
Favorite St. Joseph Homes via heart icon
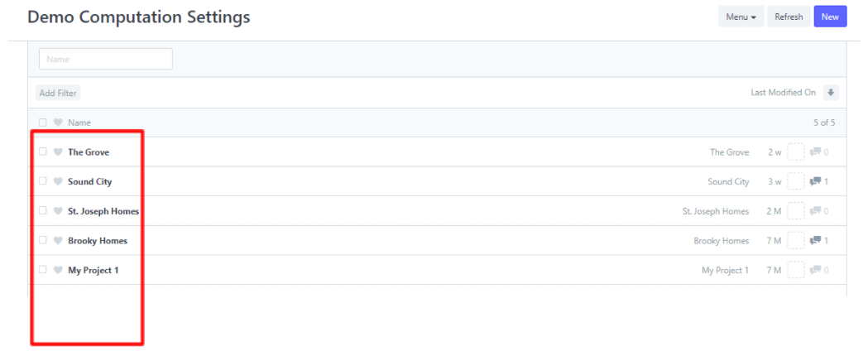[x=58, y=211]
